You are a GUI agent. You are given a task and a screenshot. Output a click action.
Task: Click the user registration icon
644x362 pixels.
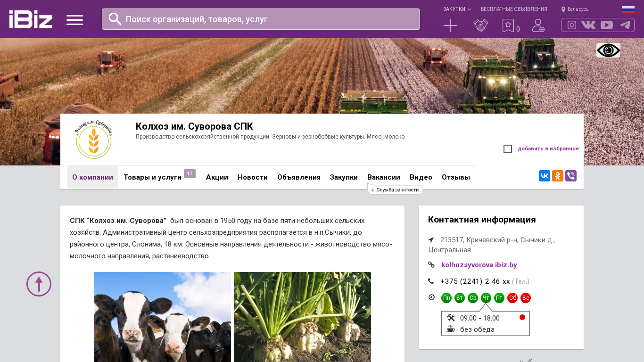(538, 25)
